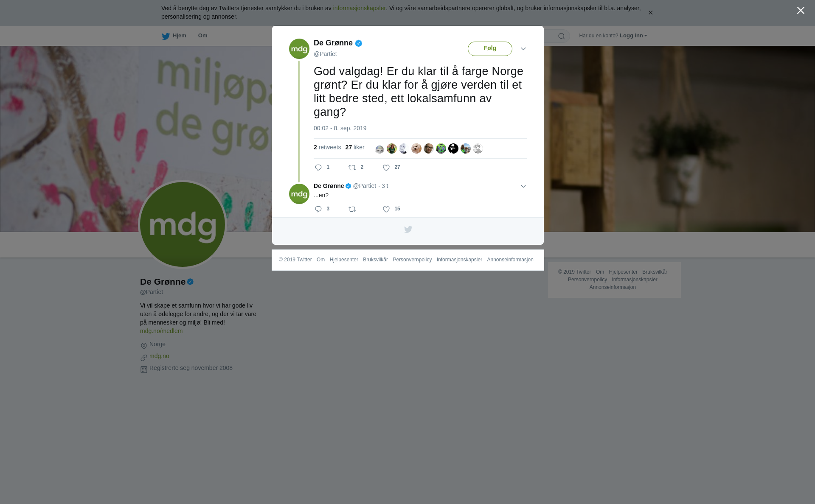Open the mdg avatar in the tweet header
The width and height of the screenshot is (815, 504).
pyautogui.click(x=299, y=49)
